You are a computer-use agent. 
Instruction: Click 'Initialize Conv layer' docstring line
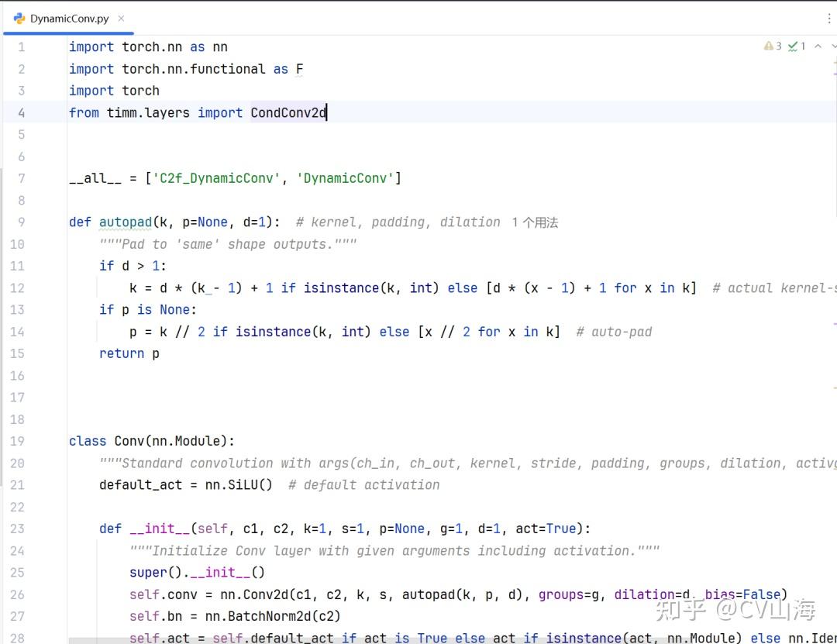pos(394,550)
